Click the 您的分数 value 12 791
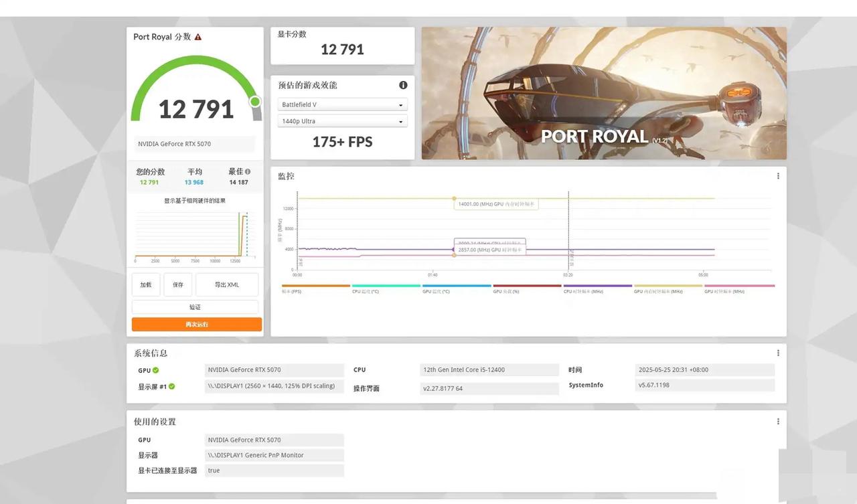 coord(149,182)
